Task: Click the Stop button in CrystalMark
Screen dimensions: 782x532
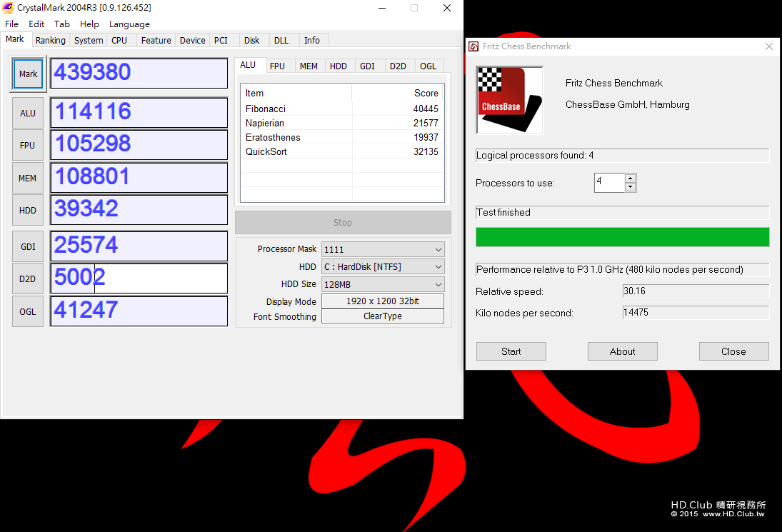Action: pyautogui.click(x=343, y=222)
